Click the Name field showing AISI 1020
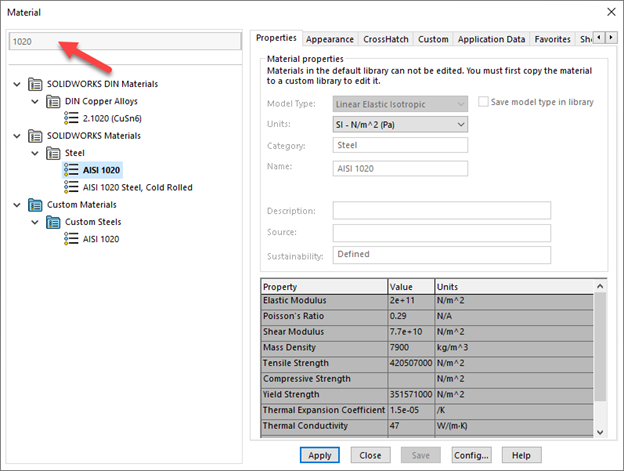The width and height of the screenshot is (624, 471). (400, 168)
